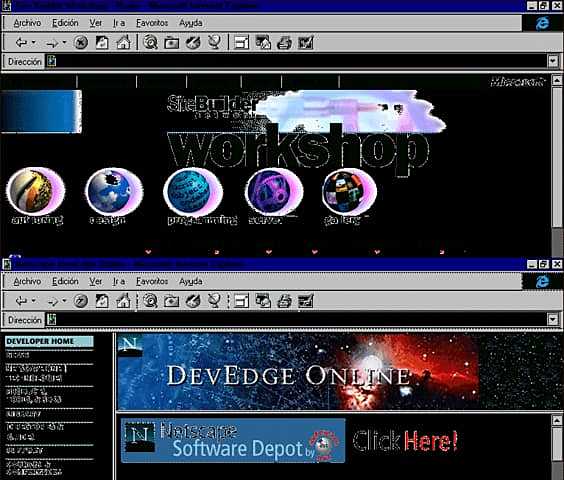Refresh the SiteBuilder Workshop page
The image size is (564, 480).
(102, 42)
